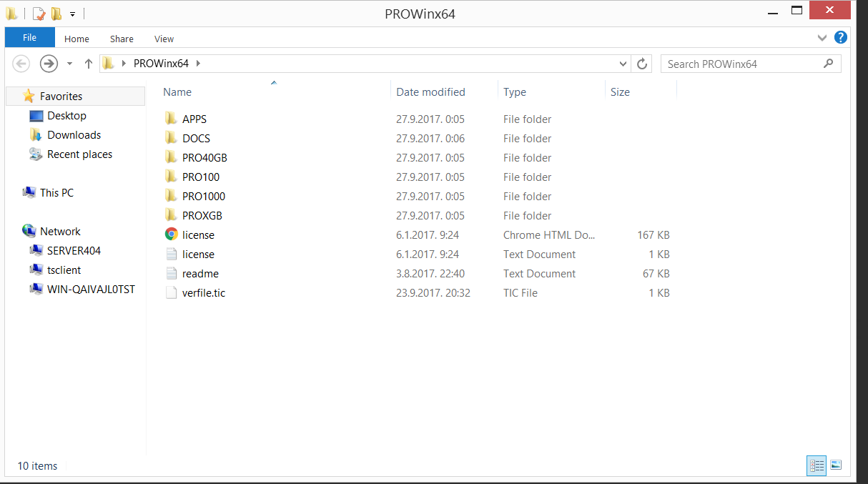Go up one folder level
Image resolution: width=868 pixels, height=484 pixels.
point(89,64)
